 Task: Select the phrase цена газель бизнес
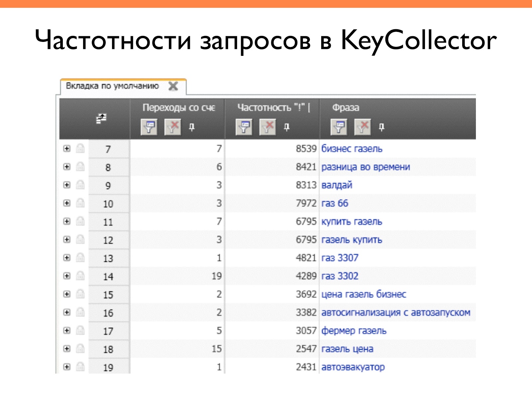[364, 294]
